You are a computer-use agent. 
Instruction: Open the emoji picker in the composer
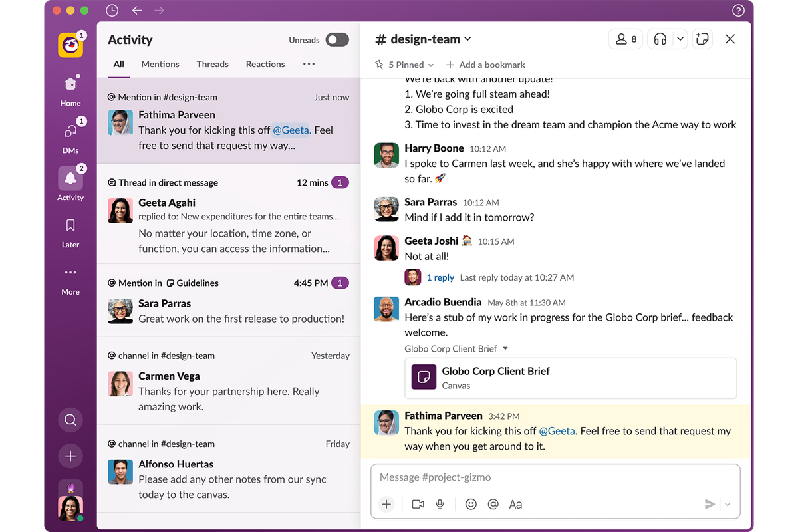pyautogui.click(x=471, y=504)
